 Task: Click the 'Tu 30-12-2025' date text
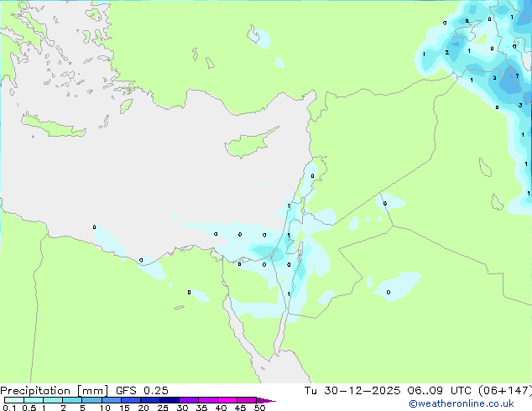pyautogui.click(x=352, y=391)
